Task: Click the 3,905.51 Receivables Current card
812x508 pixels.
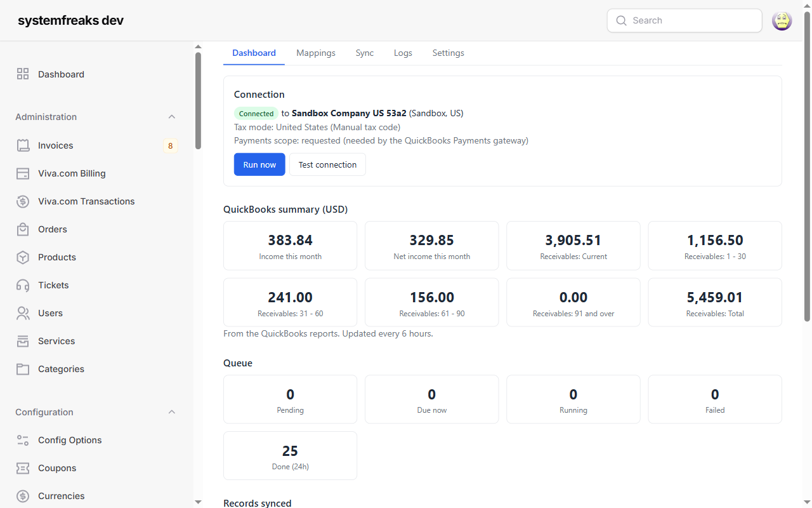Action: point(573,246)
